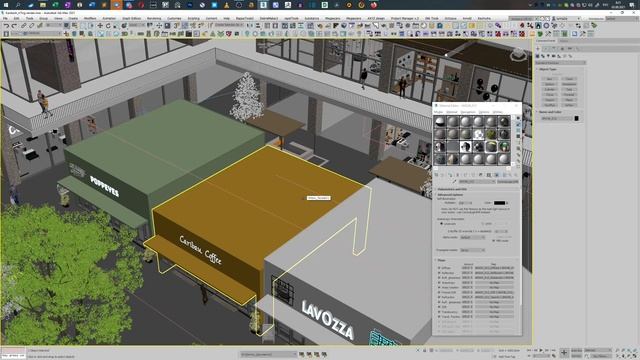Select the first material sample slot
640x360 pixels.
pos(440,122)
